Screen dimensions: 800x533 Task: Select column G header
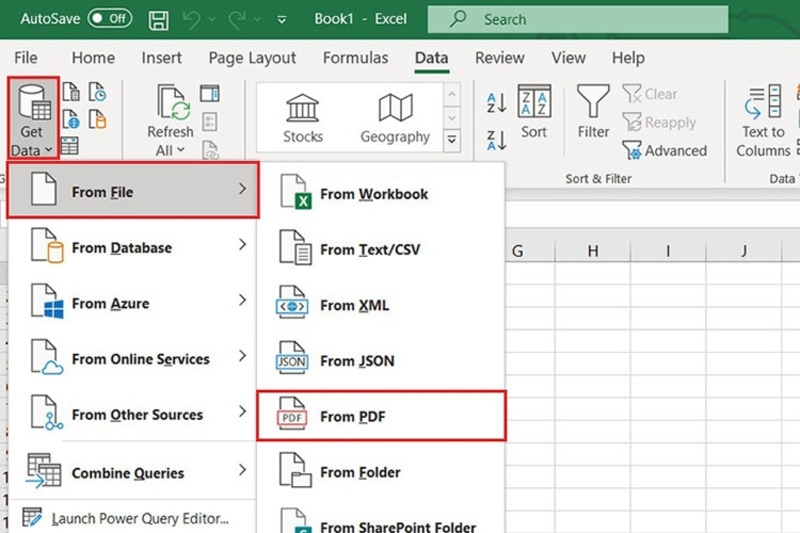click(x=530, y=250)
